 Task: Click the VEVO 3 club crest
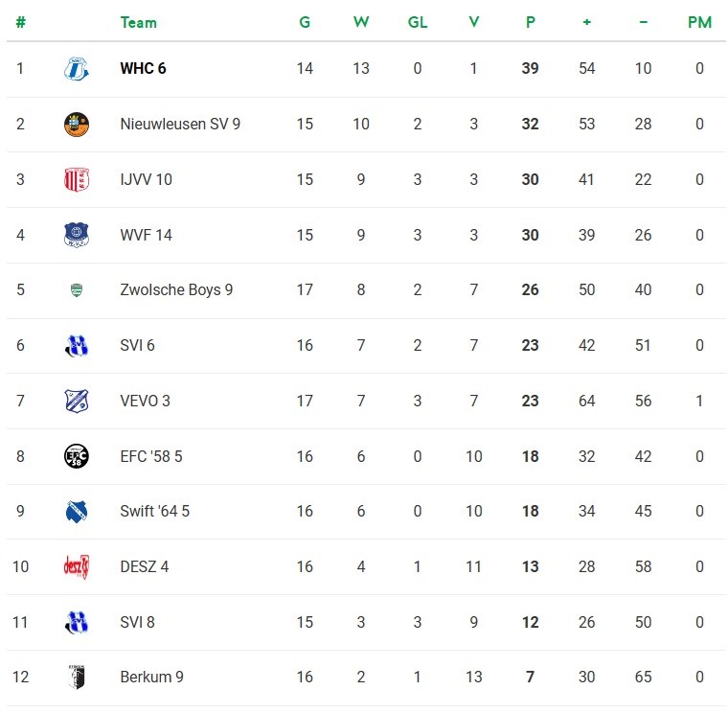point(76,401)
